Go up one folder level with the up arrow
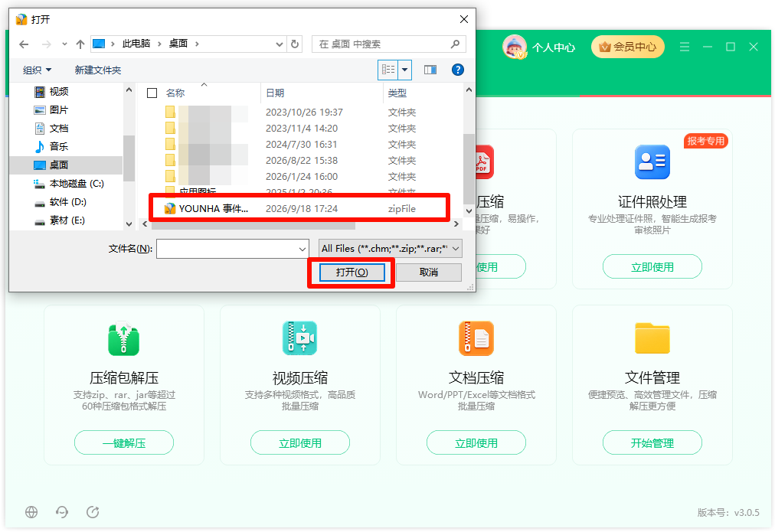 pyautogui.click(x=80, y=44)
